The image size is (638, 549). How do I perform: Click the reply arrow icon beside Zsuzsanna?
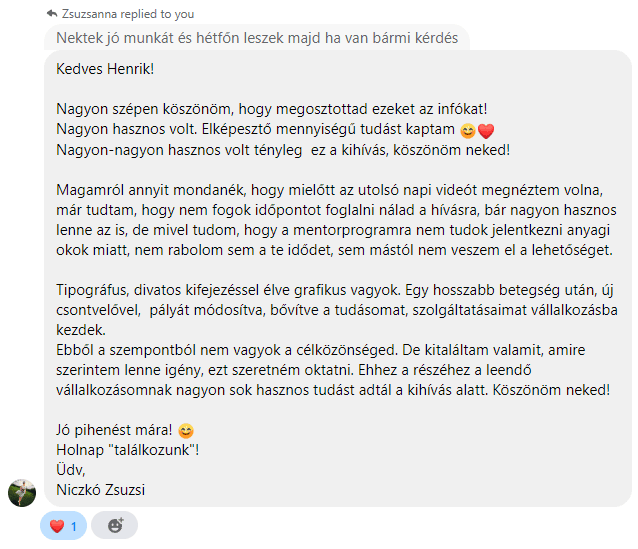tap(52, 13)
